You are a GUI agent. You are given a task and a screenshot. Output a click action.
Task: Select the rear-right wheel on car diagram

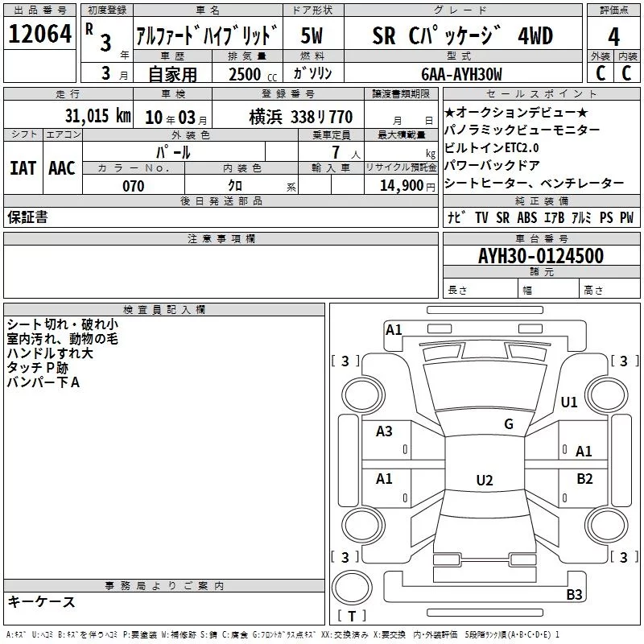[x=607, y=526]
